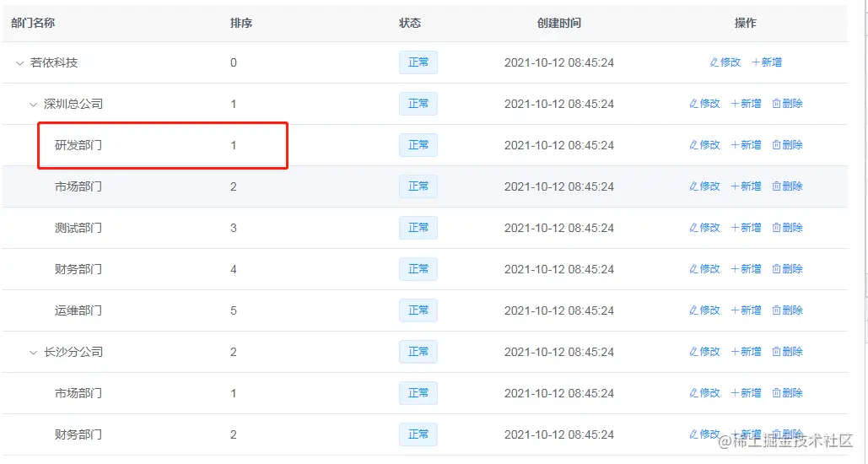Click 新增 in the 研发部门 row
Viewport: 868px width, 464px height.
(x=747, y=145)
